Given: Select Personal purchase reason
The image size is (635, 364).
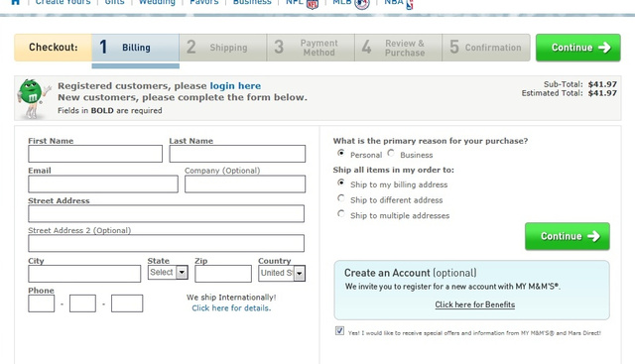Looking at the screenshot, I should coord(341,153).
